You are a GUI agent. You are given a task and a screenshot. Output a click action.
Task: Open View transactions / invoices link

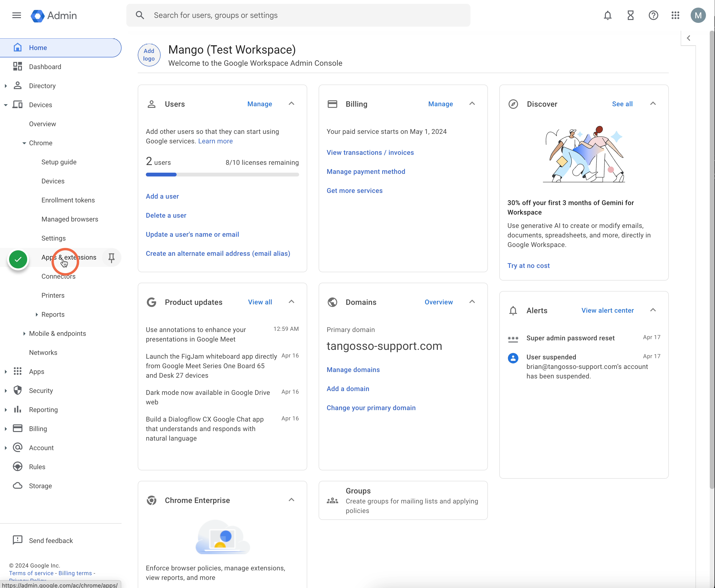370,153
